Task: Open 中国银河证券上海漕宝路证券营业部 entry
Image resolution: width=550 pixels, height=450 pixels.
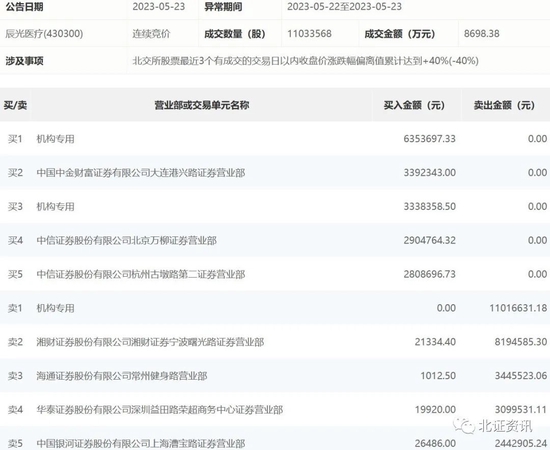Action: 141,443
